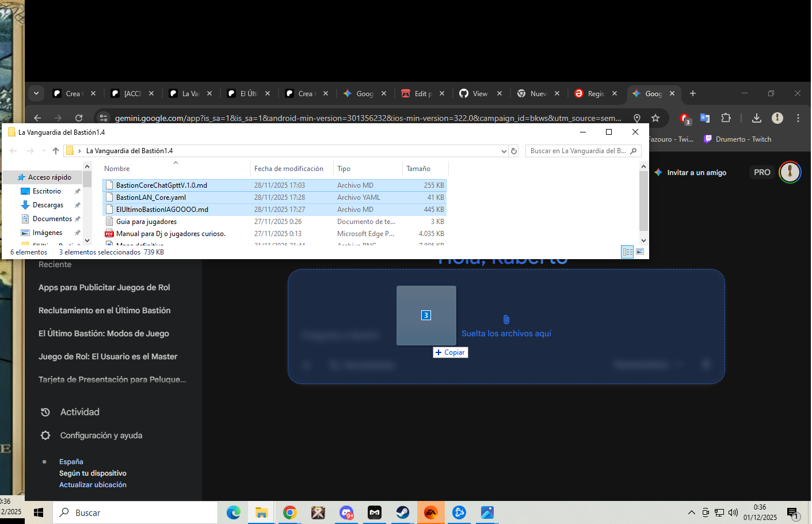
Task: Adjust volume via the speaker tray icon
Action: [x=733, y=512]
